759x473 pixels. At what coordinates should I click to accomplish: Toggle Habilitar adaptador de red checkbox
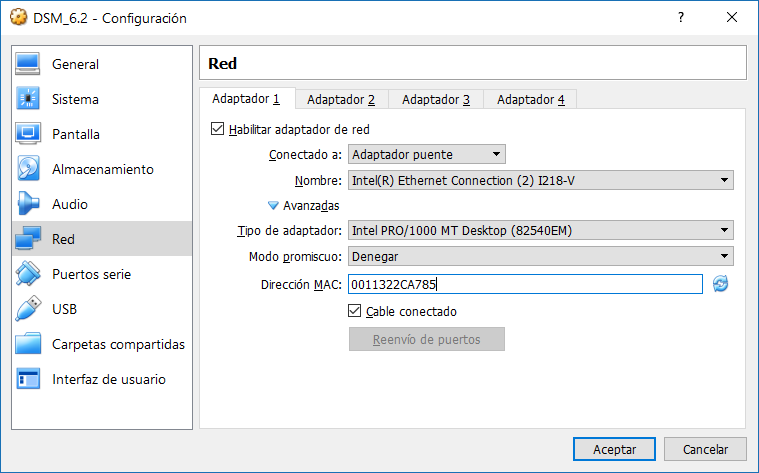217,129
